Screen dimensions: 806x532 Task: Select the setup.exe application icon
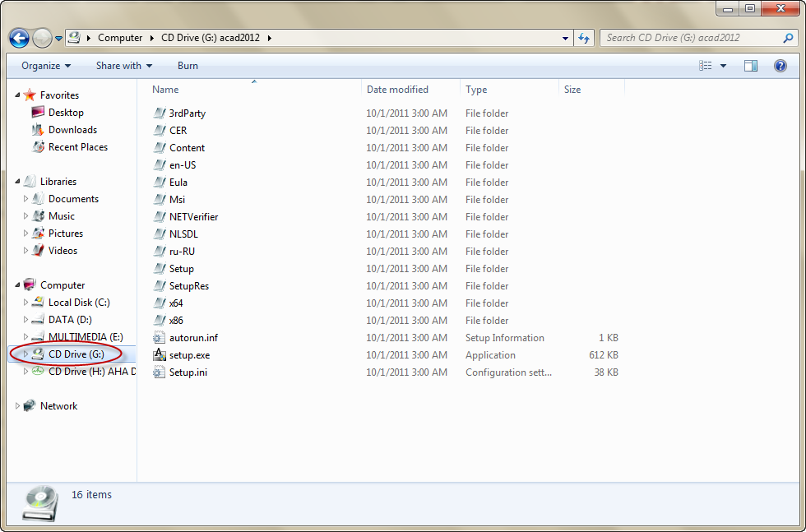160,355
